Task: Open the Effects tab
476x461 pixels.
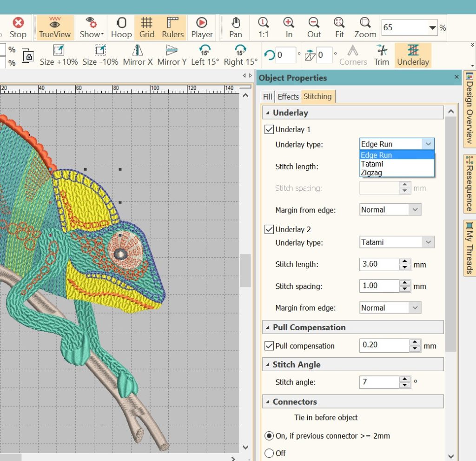Action: coord(288,97)
